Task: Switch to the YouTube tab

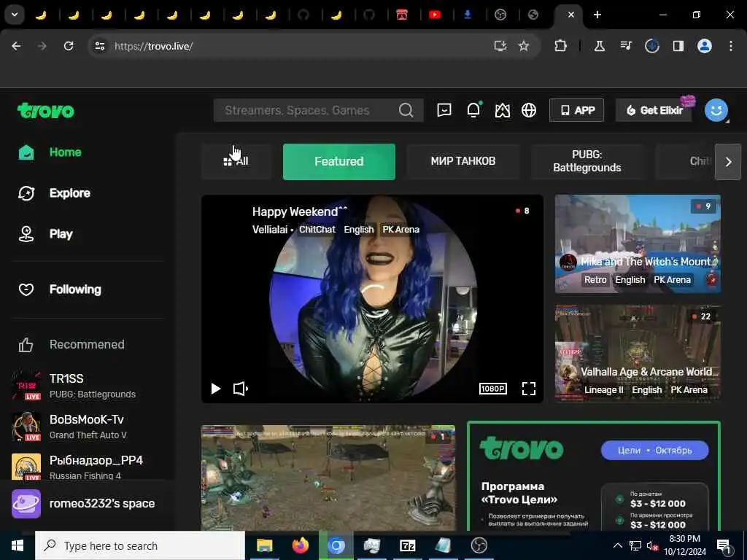Action: pyautogui.click(x=435, y=15)
